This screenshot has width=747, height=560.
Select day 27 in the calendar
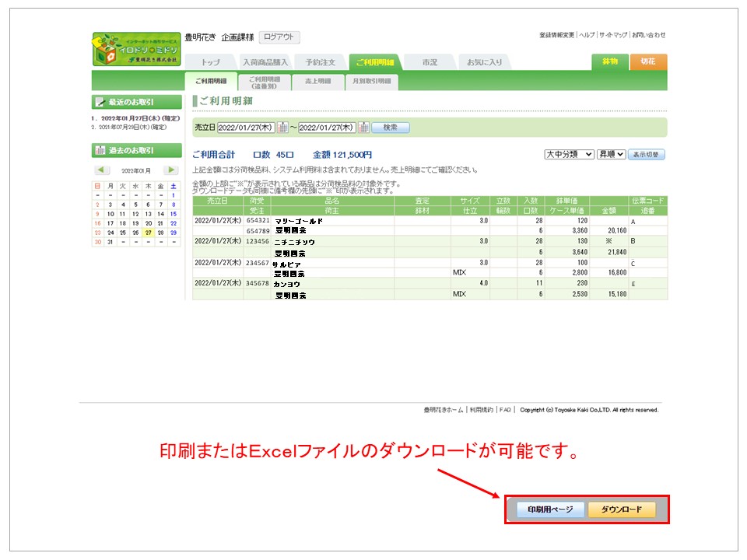(147, 232)
